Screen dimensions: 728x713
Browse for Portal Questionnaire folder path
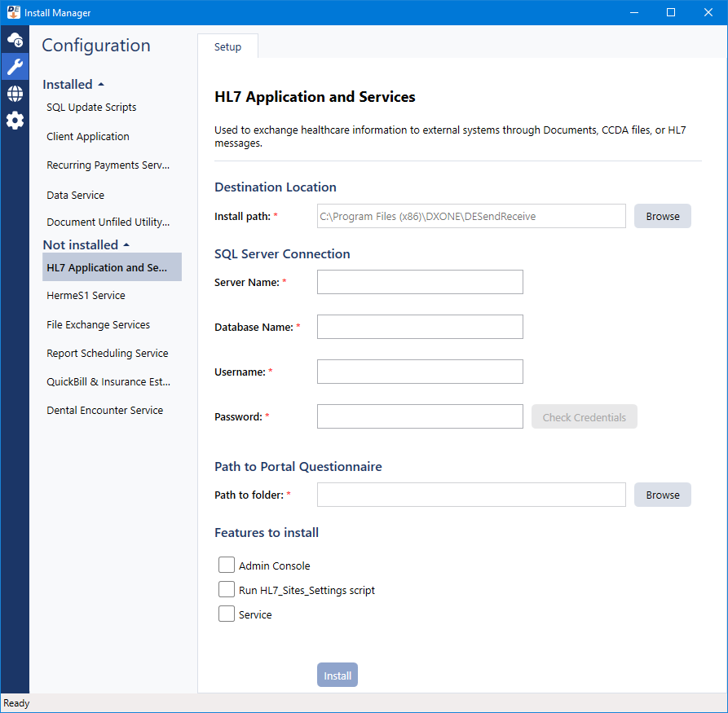coord(662,495)
